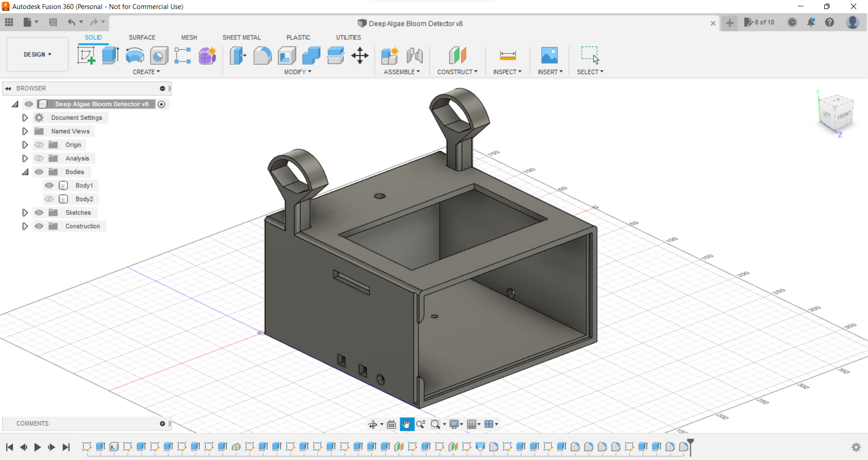868x460 pixels.
Task: Click the Insert image icon
Action: [x=550, y=56]
